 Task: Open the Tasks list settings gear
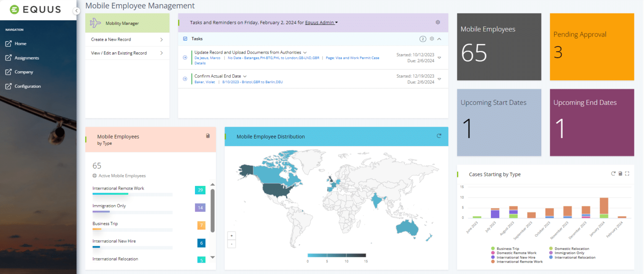pyautogui.click(x=432, y=39)
